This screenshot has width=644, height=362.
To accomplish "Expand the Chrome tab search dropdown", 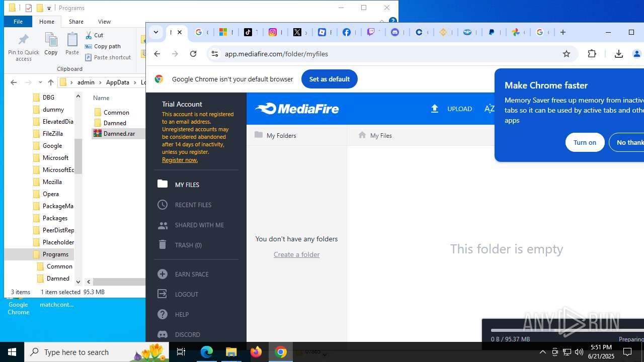I will [x=156, y=32].
